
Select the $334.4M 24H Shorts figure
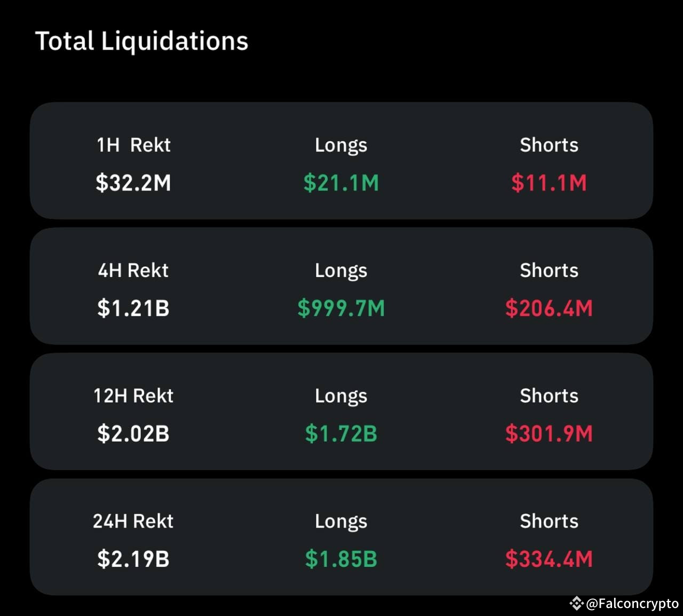click(549, 559)
